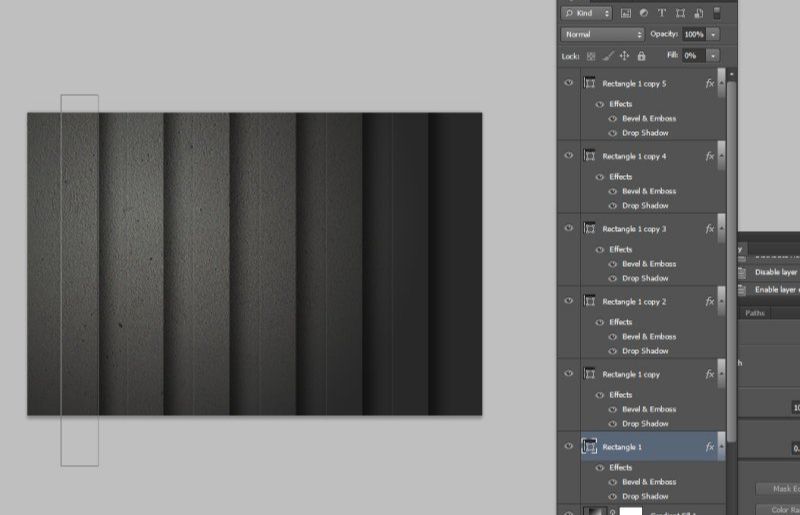Select the Rectangle 1 copy 5 layer name
800x515 pixels.
(x=634, y=84)
